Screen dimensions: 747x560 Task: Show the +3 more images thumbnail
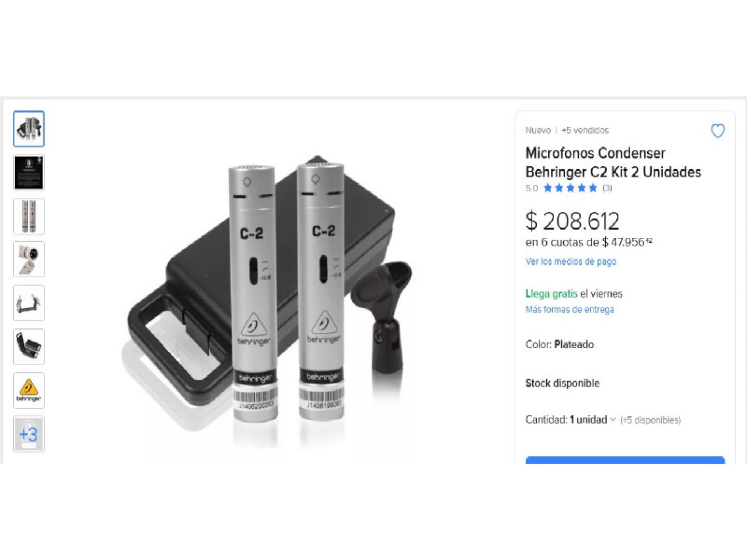(29, 434)
